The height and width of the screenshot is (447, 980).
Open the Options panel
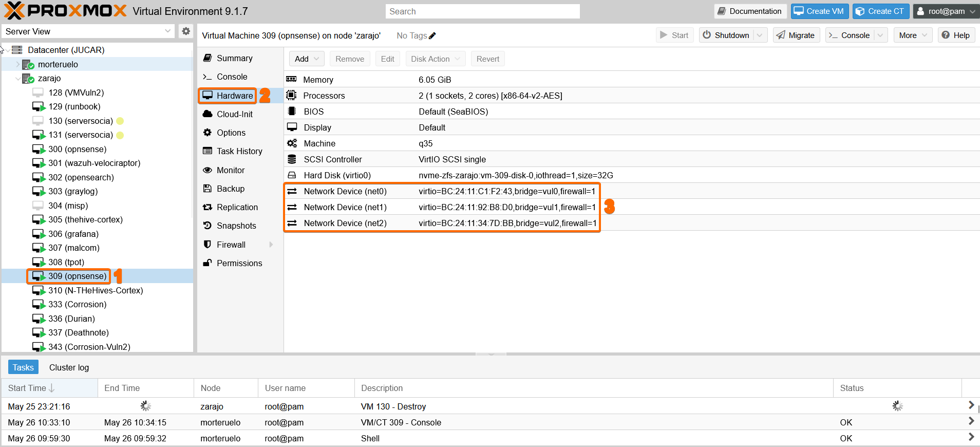(240, 133)
